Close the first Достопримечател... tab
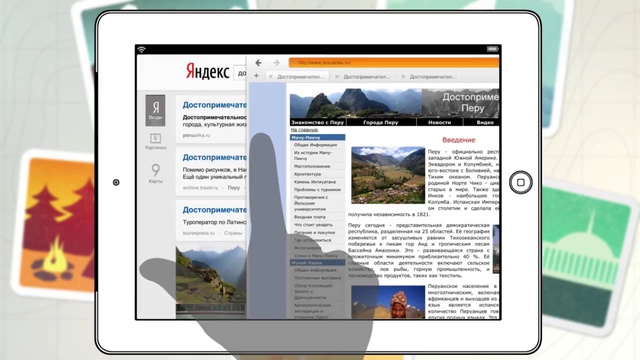640x360 pixels. tap(270, 76)
